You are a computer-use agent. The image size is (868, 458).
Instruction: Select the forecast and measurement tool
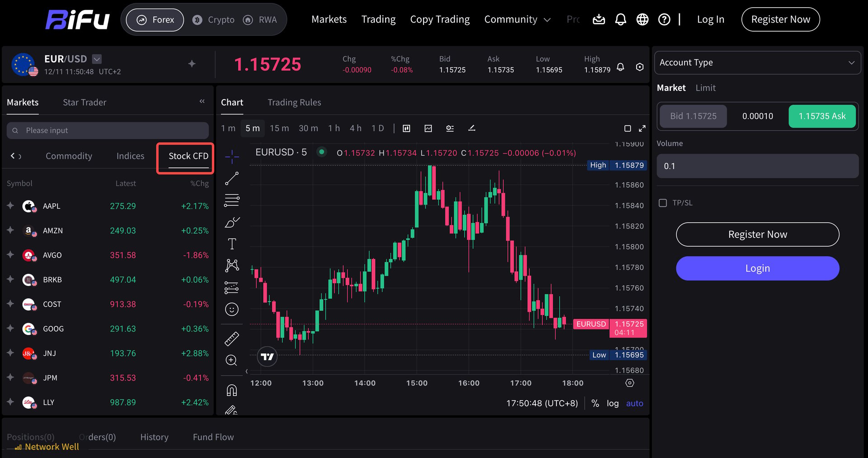coord(232,287)
